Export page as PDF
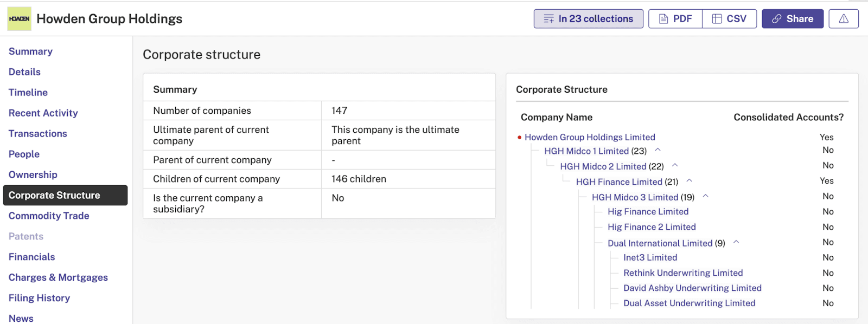 [675, 18]
